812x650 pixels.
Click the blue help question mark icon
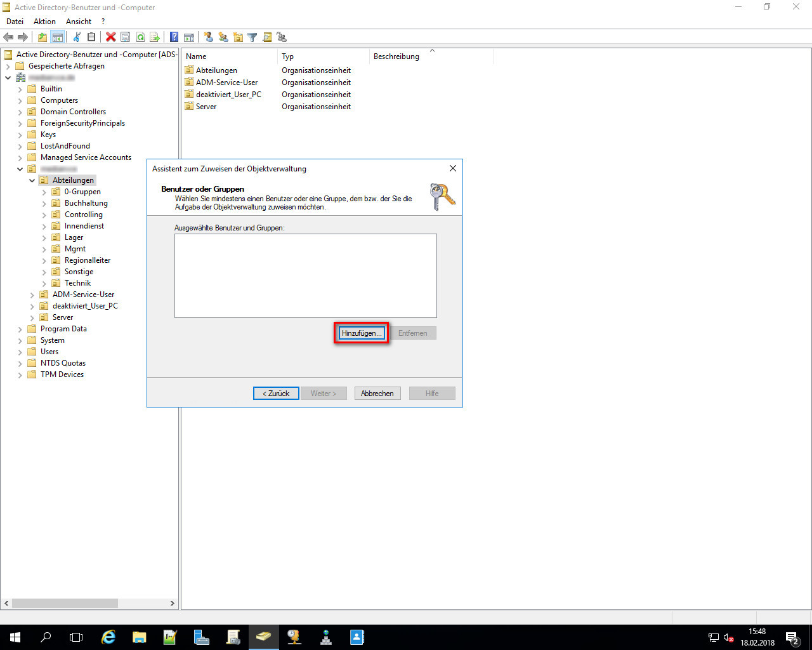(x=174, y=37)
